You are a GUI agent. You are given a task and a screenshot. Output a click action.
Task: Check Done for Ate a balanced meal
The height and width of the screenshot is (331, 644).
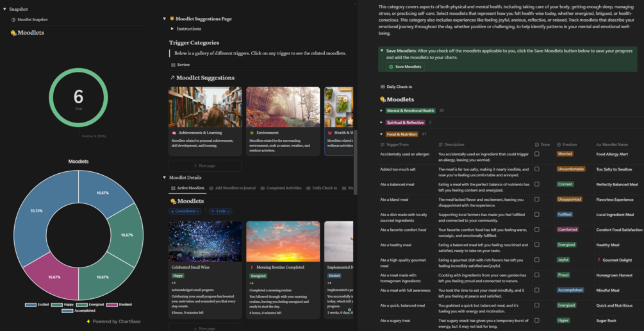pos(537,184)
